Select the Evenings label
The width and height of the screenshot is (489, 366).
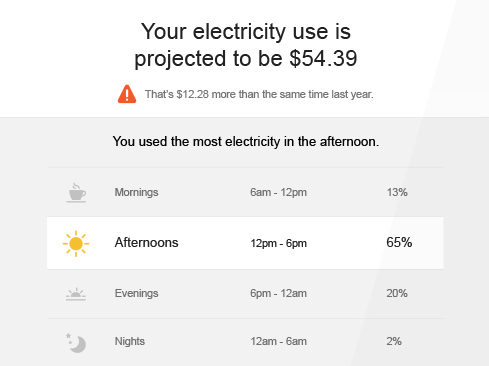[136, 293]
